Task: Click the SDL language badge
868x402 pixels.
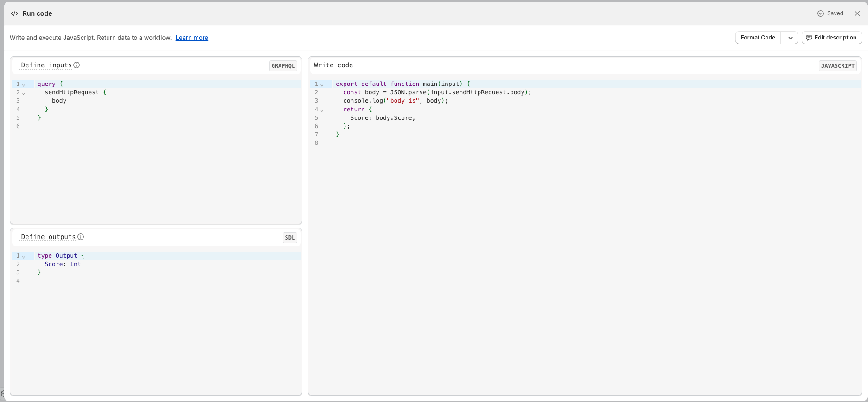Action: [x=290, y=238]
